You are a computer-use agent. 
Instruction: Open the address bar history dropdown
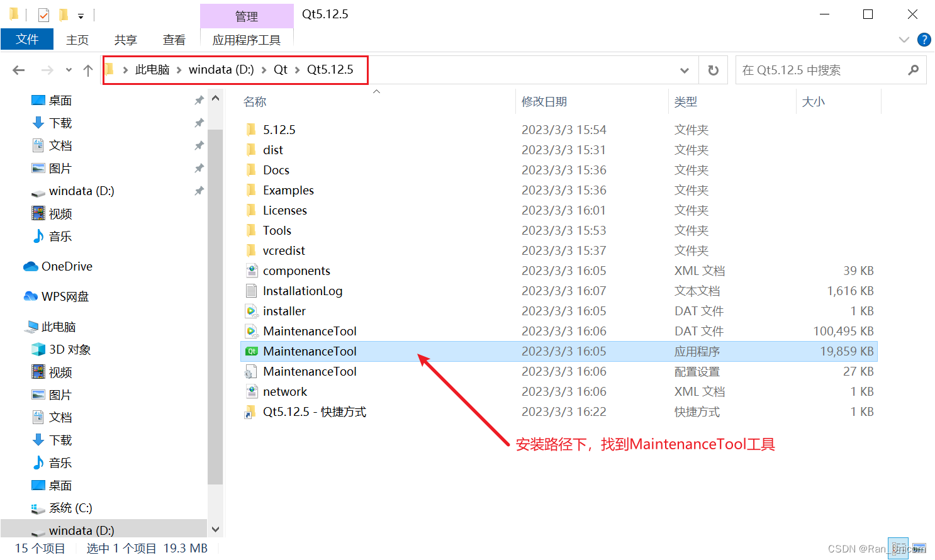pos(685,70)
